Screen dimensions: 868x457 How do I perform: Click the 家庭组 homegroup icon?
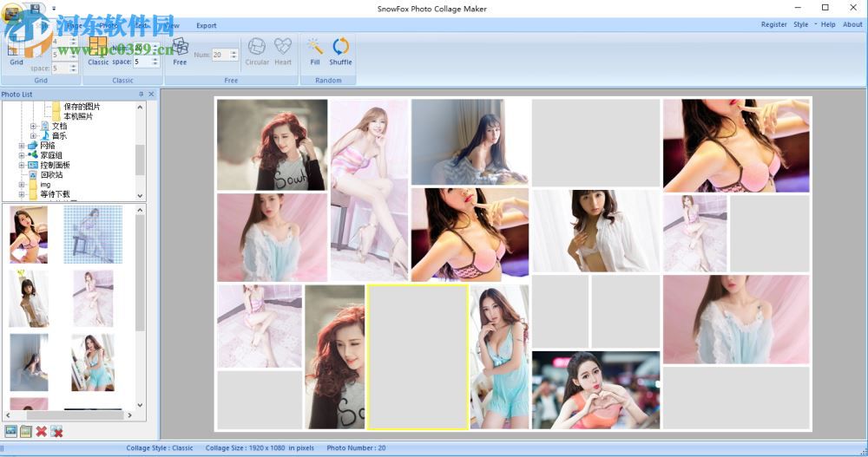click(33, 155)
